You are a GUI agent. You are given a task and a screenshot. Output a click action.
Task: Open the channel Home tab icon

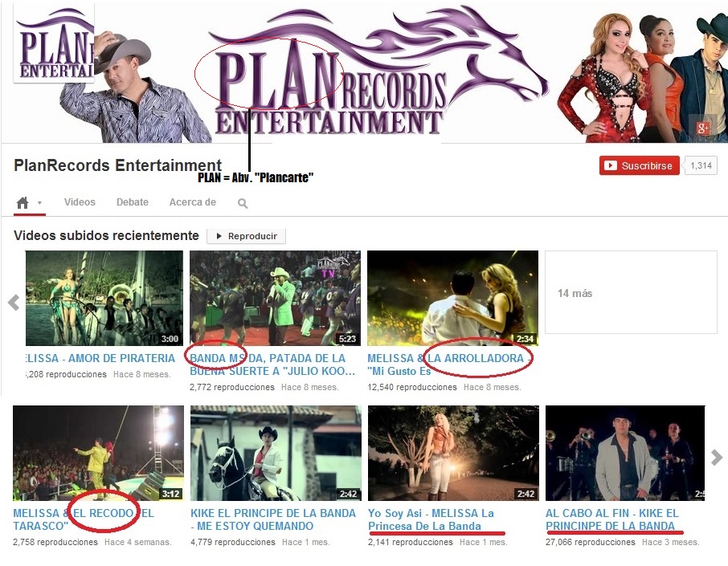pyautogui.click(x=22, y=203)
